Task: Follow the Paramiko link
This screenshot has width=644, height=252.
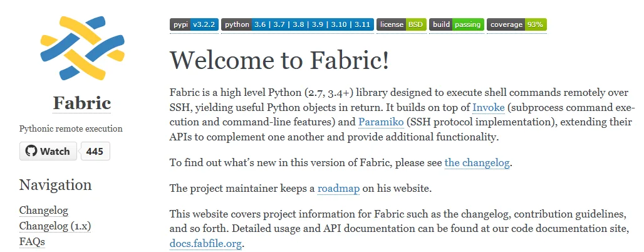Action: pos(380,122)
